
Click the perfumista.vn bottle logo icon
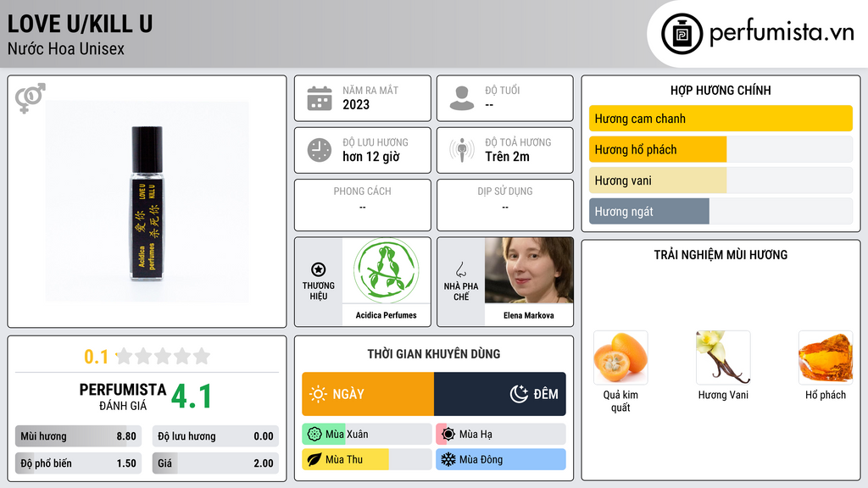pos(682,34)
